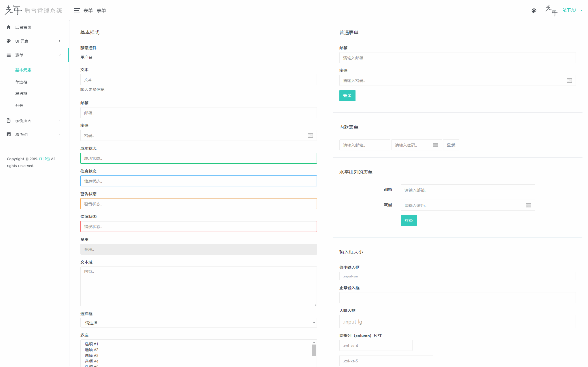Open the 开关 submenu item
The image size is (588, 367).
pos(19,105)
